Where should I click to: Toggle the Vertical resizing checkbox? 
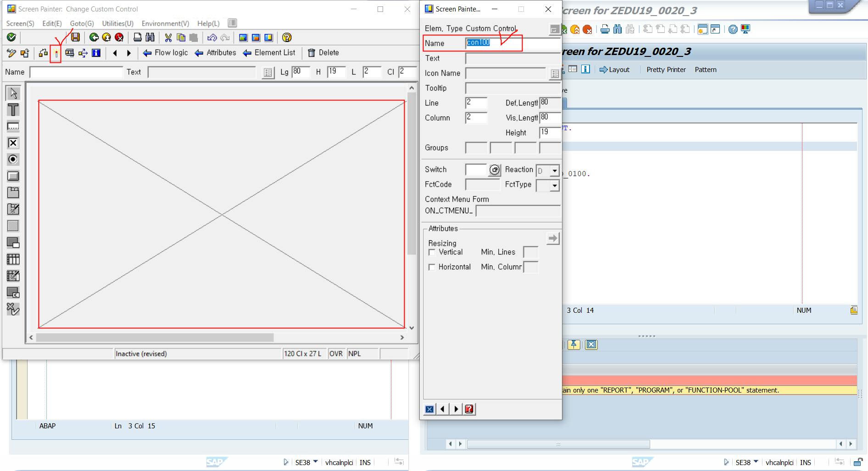pos(432,252)
